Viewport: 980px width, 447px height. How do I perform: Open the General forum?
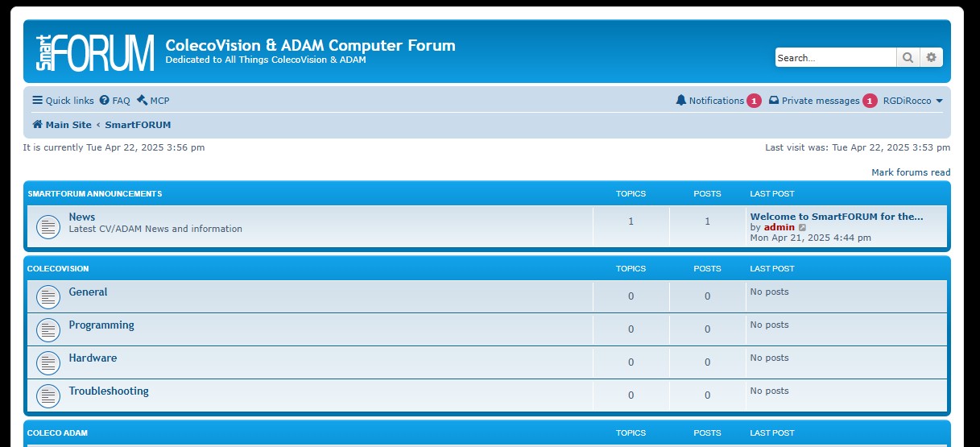[88, 292]
